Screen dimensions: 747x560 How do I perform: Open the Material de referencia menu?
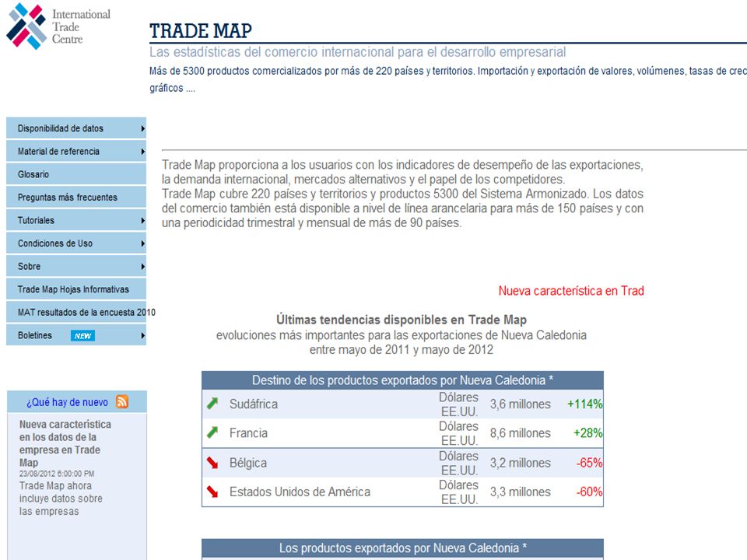pyautogui.click(x=76, y=152)
